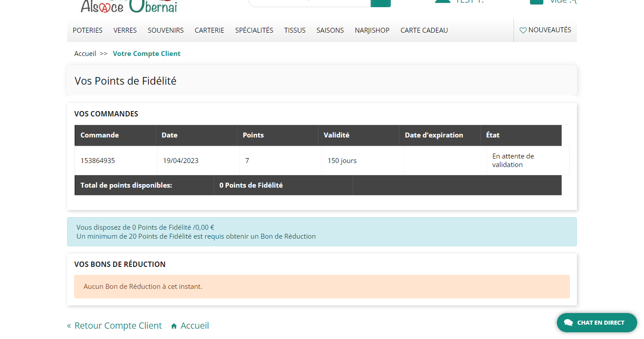
Task: Open the Verres category
Action: pyautogui.click(x=125, y=30)
